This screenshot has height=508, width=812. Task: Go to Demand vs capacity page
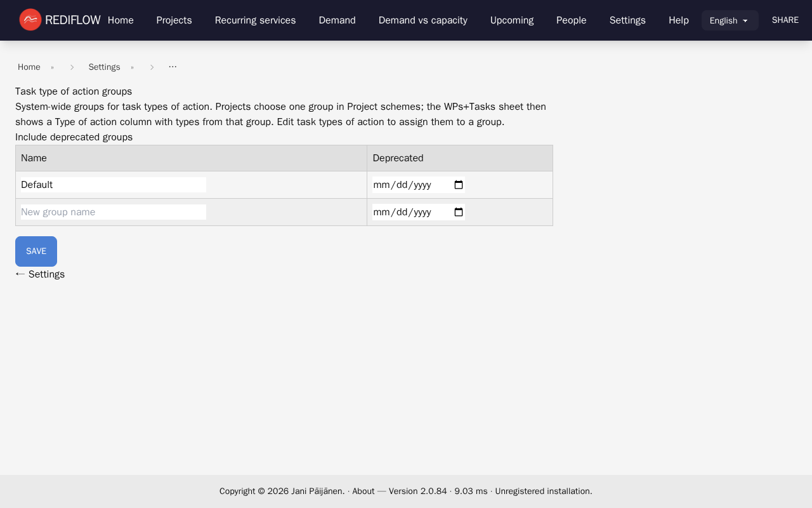[422, 20]
